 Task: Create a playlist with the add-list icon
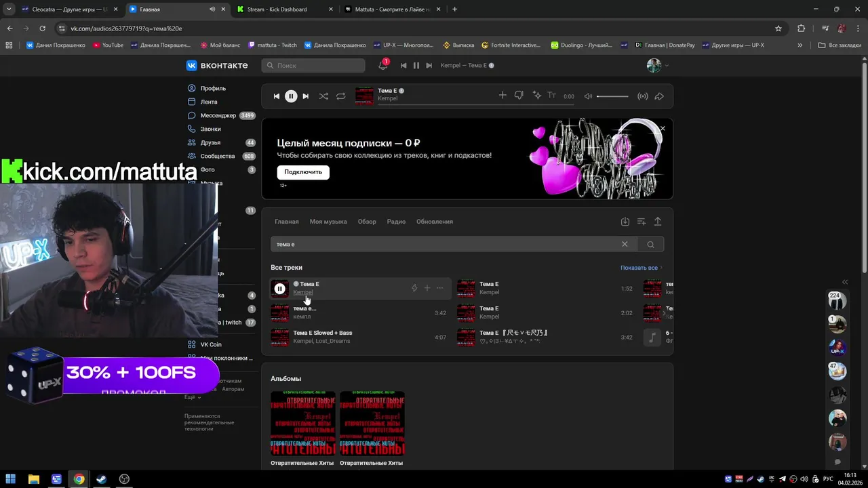click(642, 222)
